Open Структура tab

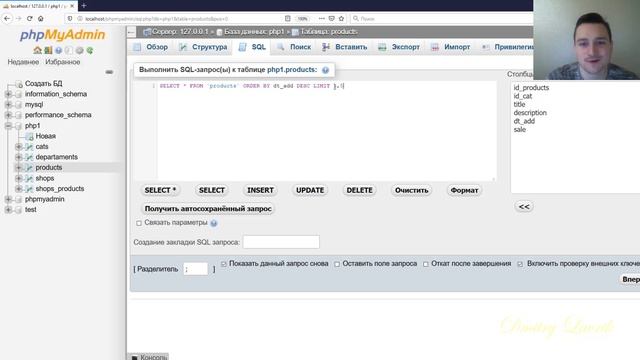click(x=203, y=47)
